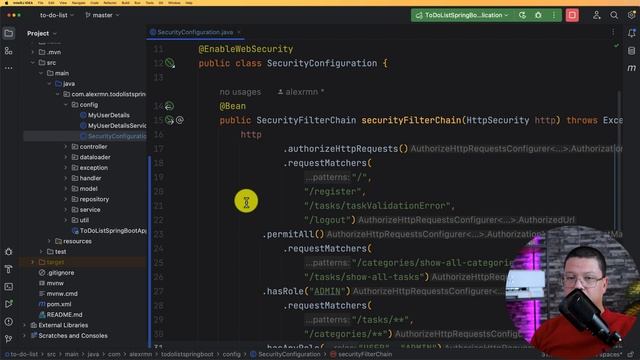Open the Build hammer tool window
The width and height of the screenshot is (640, 360).
click(9, 269)
